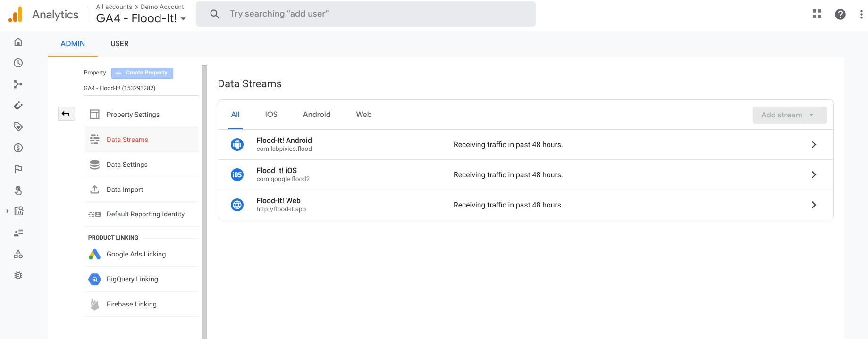The image size is (868, 339).
Task: Click the Default Reporting Identity icon
Action: click(95, 214)
